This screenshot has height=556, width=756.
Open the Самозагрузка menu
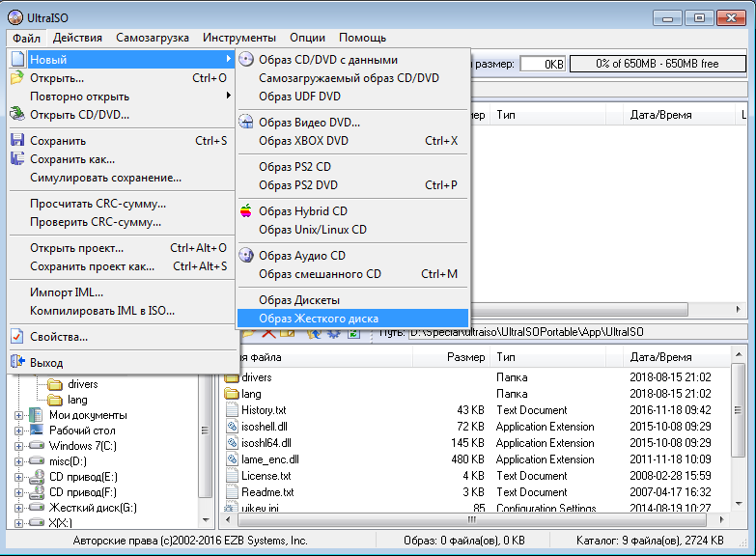pos(153,38)
